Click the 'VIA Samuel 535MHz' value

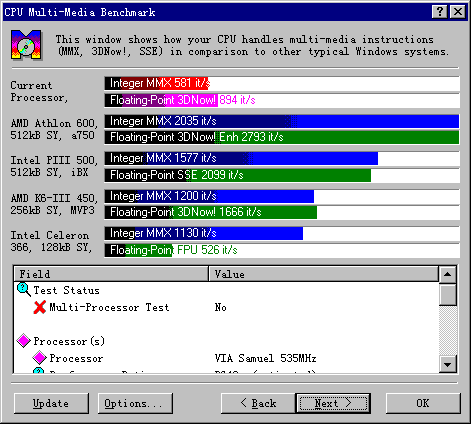[x=265, y=358]
